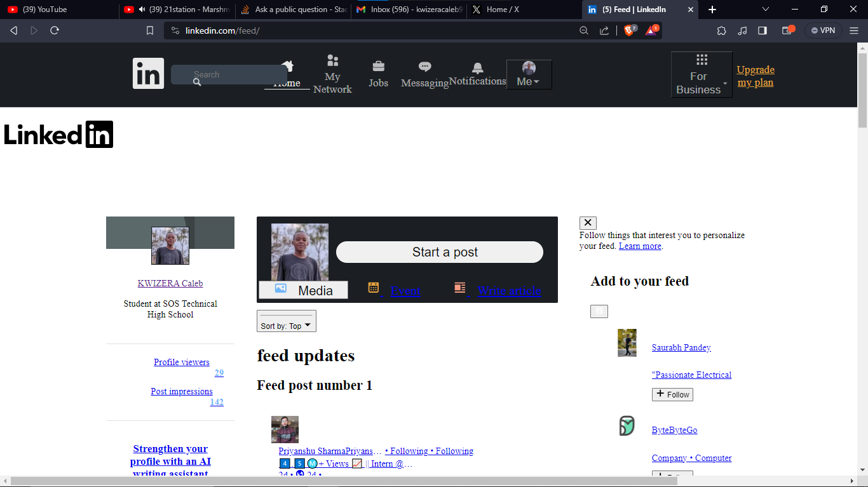Open the media music note icon
868x487 pixels.
pos(742,30)
